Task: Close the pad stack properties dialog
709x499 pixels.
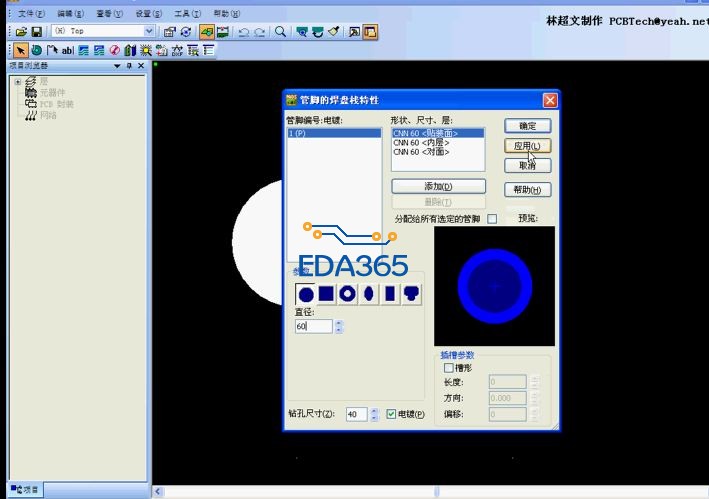Action: (550, 100)
